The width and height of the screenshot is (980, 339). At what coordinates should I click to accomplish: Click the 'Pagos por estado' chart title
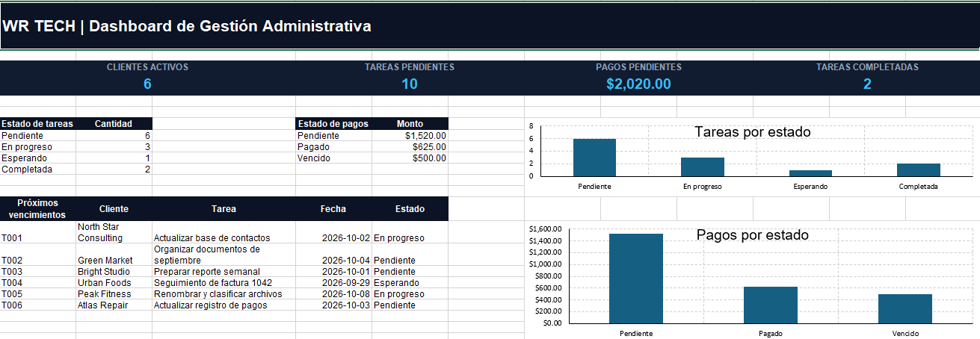pyautogui.click(x=753, y=234)
